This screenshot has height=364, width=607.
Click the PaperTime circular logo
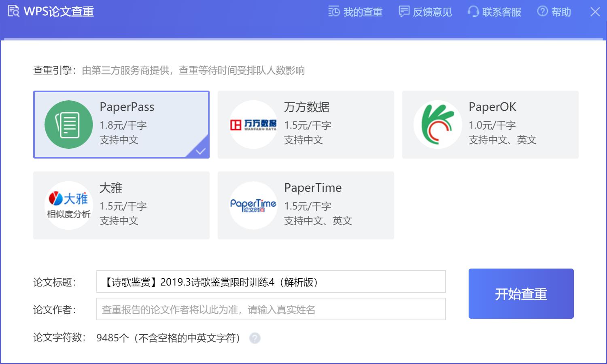pos(253,205)
